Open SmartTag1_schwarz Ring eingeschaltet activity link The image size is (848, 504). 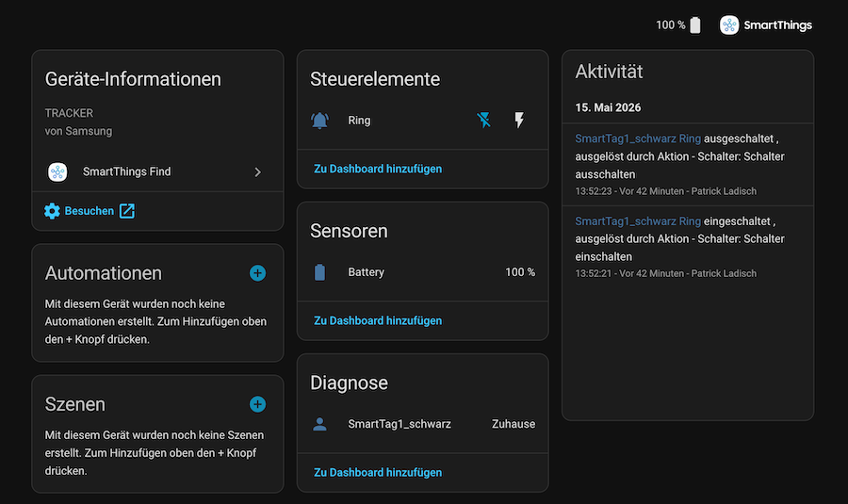(638, 221)
